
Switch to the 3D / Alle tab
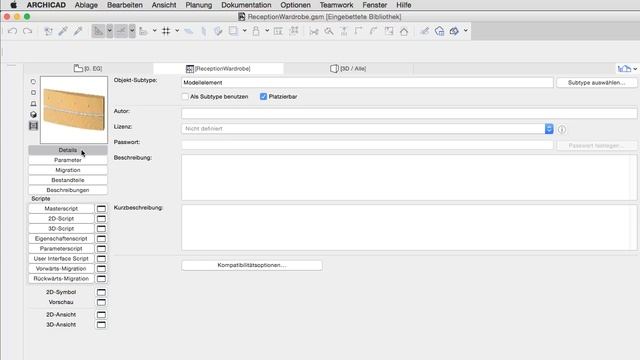[348, 69]
